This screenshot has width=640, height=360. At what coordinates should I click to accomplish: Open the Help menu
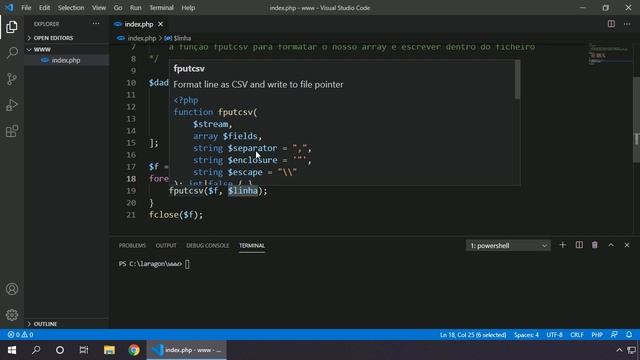tap(188, 8)
